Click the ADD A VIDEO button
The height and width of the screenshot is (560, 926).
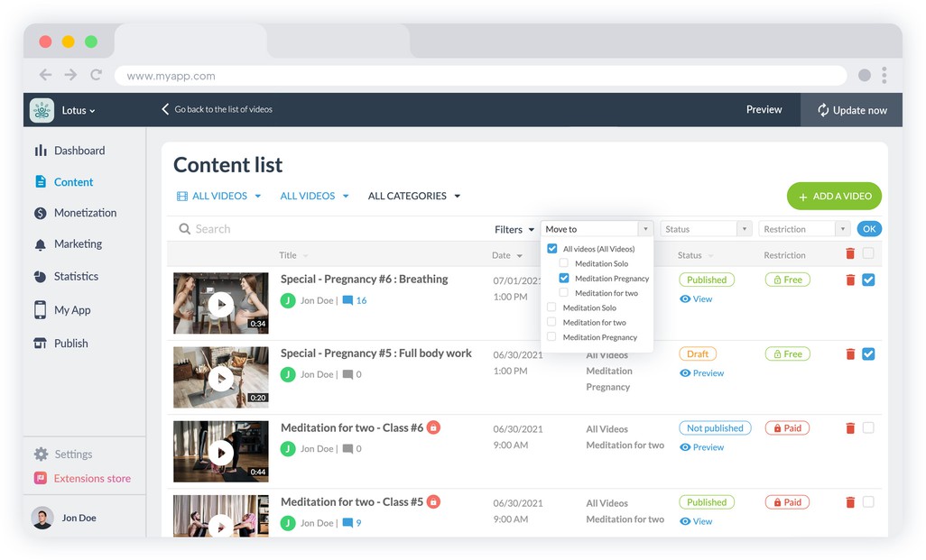[x=834, y=196]
